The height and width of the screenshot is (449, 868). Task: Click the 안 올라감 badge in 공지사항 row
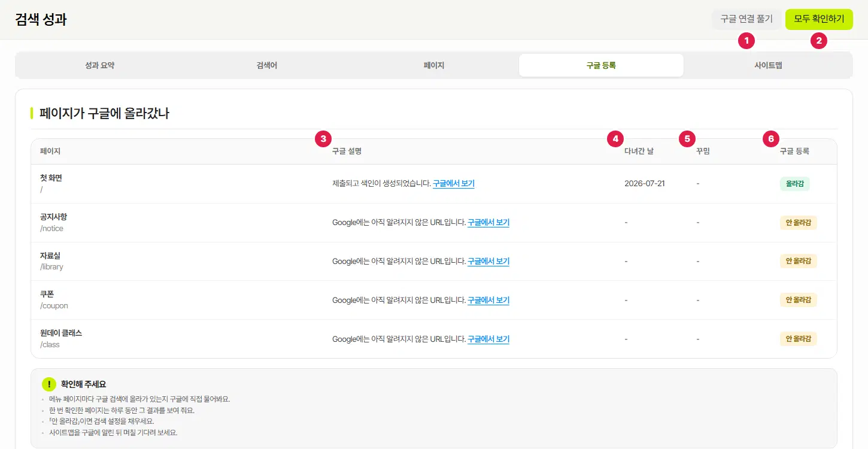coord(798,223)
